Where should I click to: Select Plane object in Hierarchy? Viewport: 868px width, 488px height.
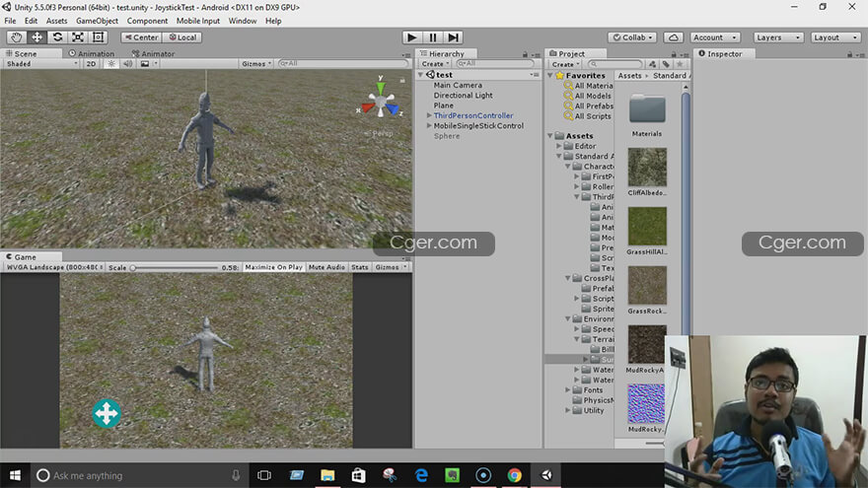pos(444,105)
